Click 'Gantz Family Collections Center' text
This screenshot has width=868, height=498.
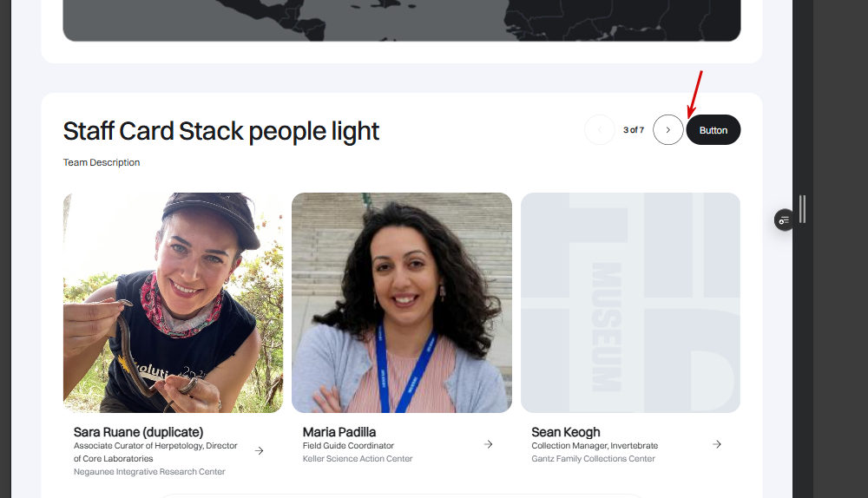[x=593, y=459]
